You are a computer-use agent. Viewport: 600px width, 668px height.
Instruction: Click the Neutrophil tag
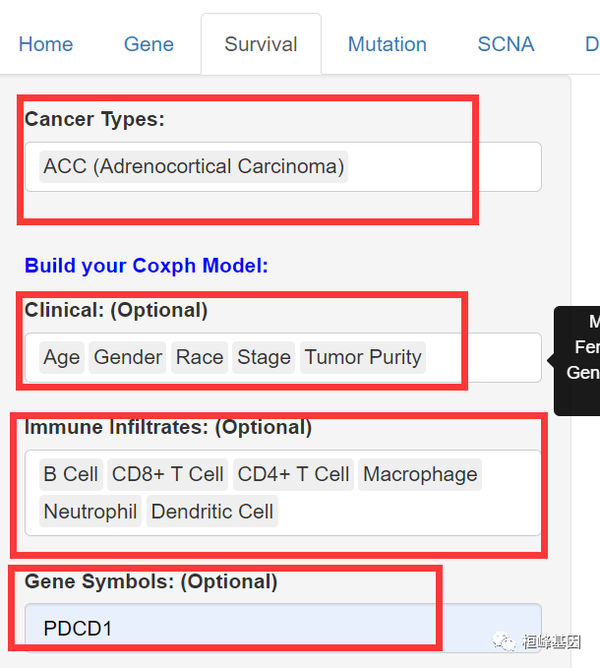pos(90,512)
